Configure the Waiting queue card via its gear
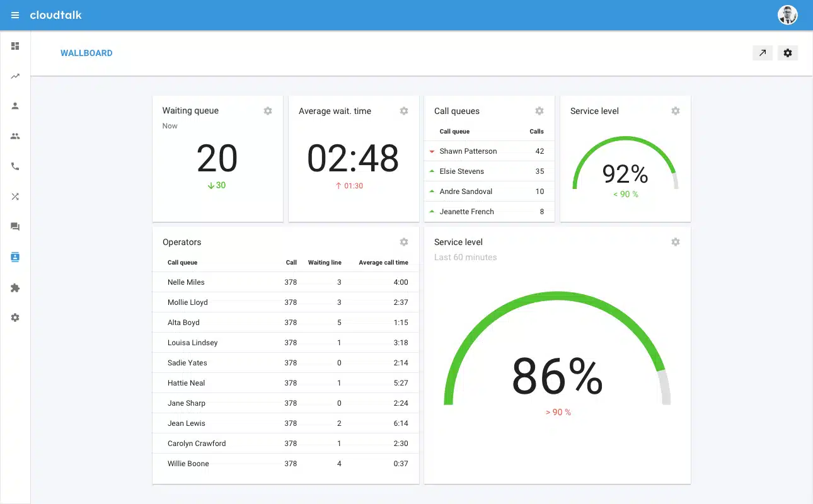The width and height of the screenshot is (813, 504). [x=268, y=110]
